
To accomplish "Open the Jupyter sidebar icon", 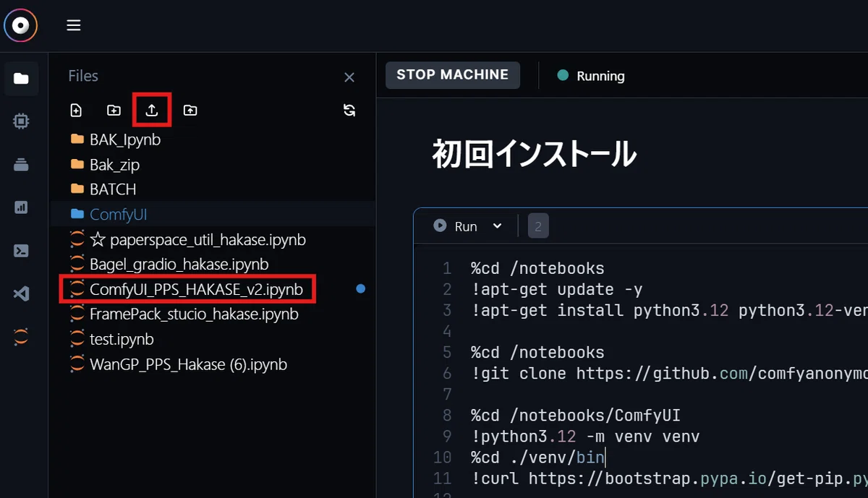I will [x=22, y=337].
